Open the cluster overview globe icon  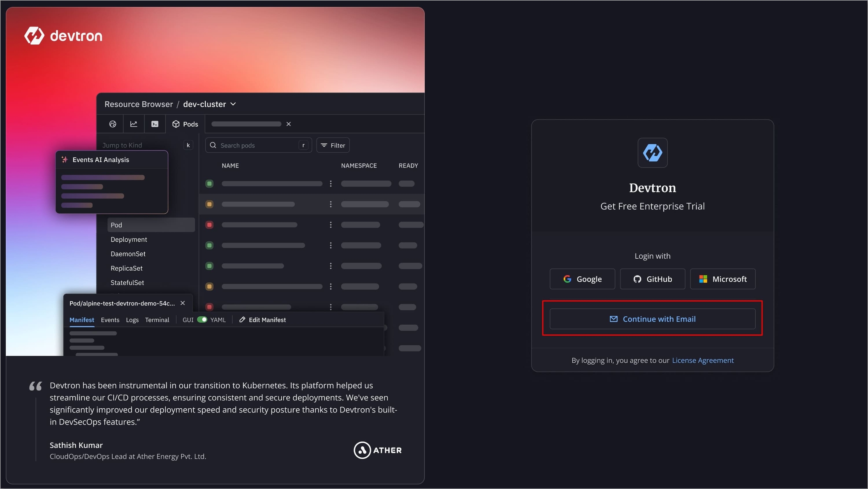coord(113,124)
